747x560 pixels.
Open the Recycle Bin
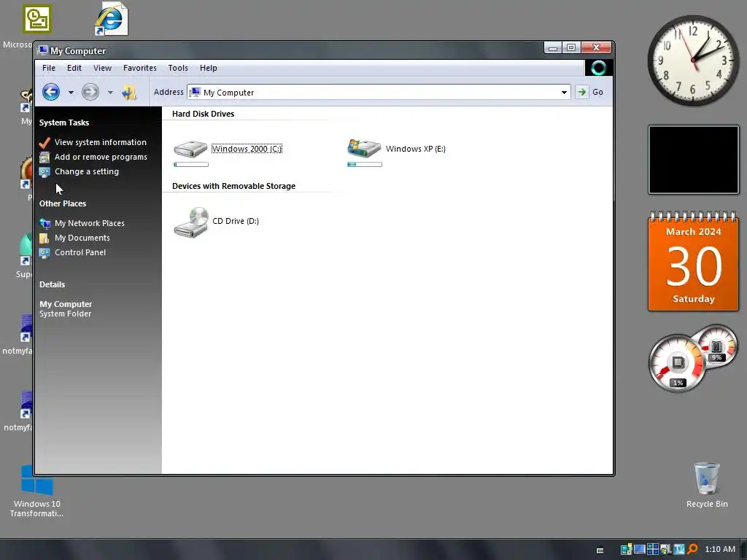click(x=707, y=485)
